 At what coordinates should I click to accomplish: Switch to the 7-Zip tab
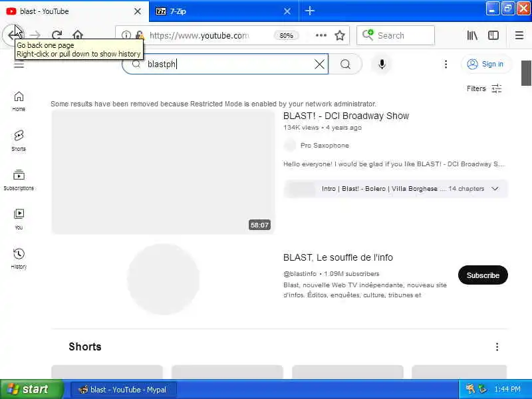click(224, 11)
